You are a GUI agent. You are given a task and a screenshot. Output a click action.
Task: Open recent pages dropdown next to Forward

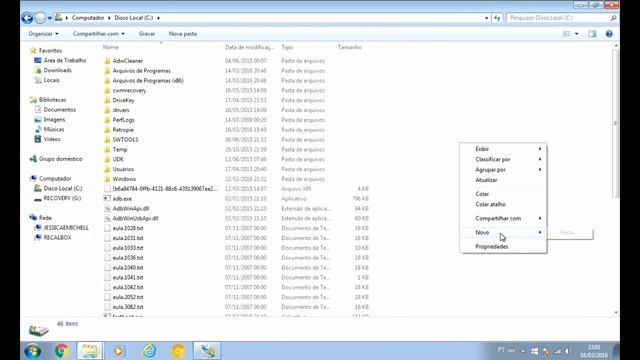tap(49, 18)
